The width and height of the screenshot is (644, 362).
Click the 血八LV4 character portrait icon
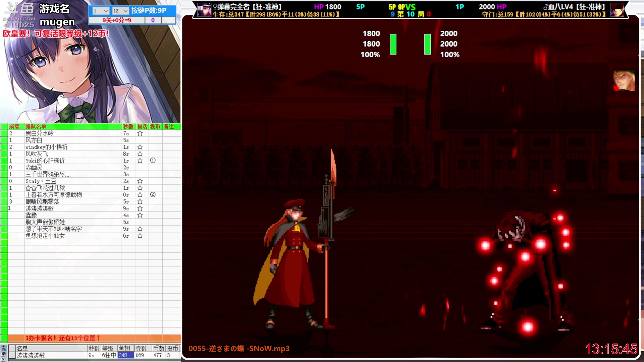(x=616, y=10)
